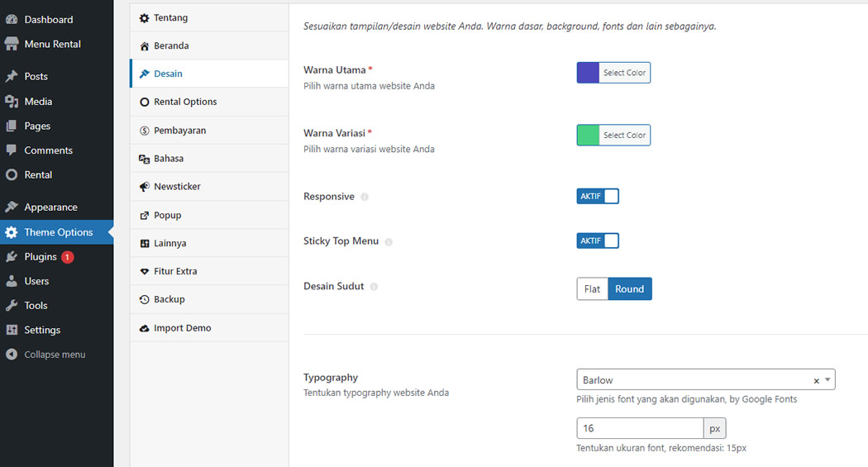Screen dimensions: 868x467
Task: Click the Tools wrench icon
Action: [x=12, y=306]
